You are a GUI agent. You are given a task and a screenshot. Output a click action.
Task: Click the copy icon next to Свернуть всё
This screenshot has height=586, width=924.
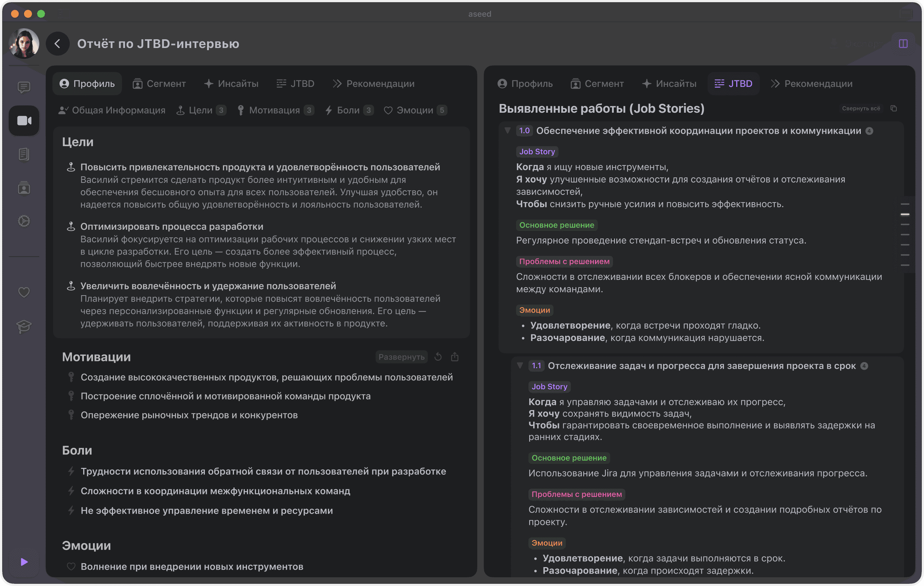click(893, 109)
